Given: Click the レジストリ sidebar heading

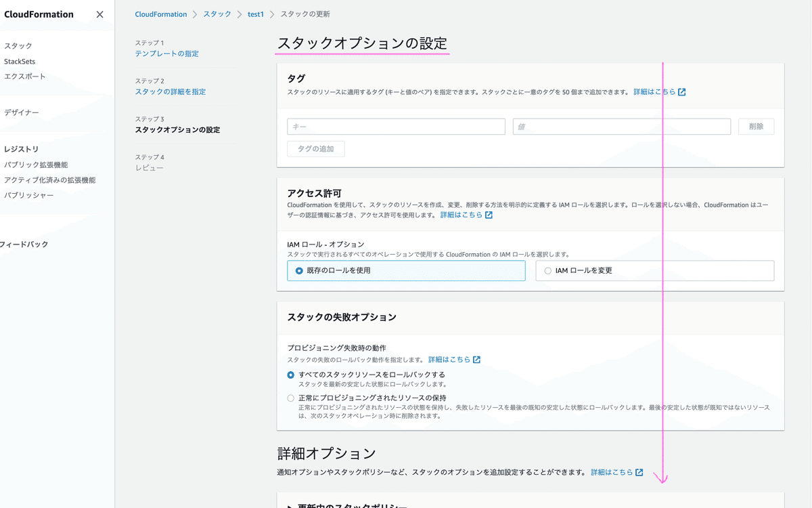Looking at the screenshot, I should pyautogui.click(x=21, y=149).
